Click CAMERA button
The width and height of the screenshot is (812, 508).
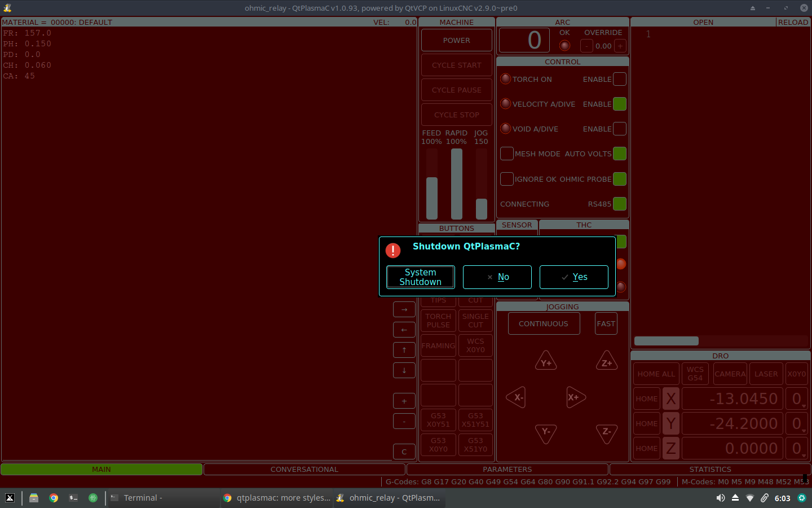click(x=730, y=374)
